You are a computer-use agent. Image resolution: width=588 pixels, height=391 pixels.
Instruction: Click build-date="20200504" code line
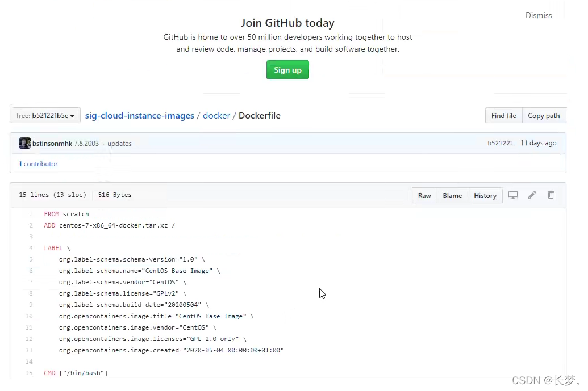click(x=134, y=305)
